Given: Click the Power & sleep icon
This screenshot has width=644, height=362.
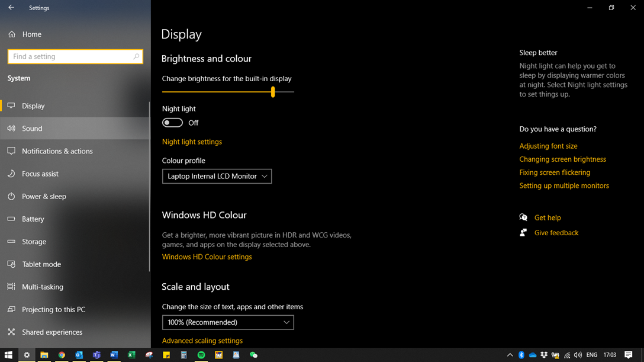Looking at the screenshot, I should click(x=11, y=196).
